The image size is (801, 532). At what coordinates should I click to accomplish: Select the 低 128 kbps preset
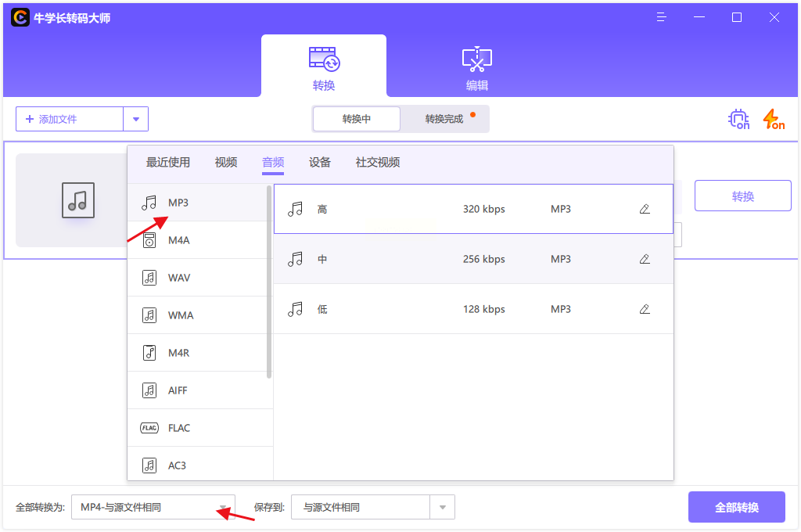click(473, 309)
